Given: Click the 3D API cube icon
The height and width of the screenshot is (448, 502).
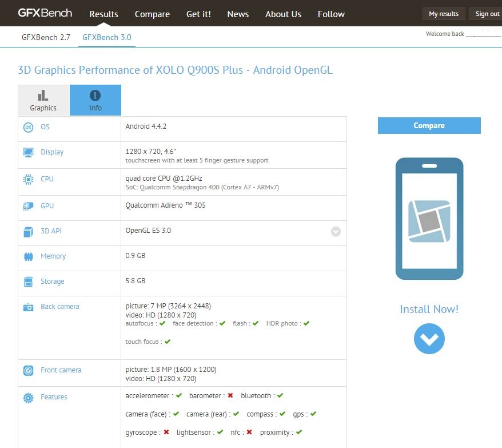Looking at the screenshot, I should 28,232.
